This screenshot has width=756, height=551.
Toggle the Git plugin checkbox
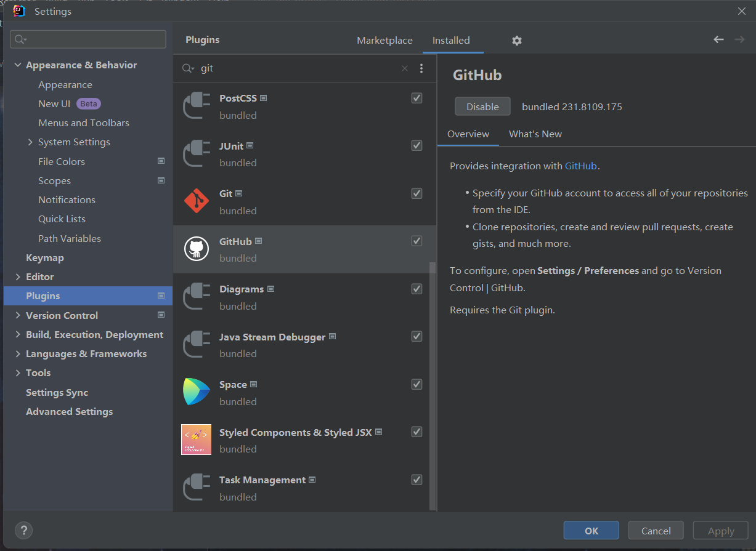click(417, 193)
